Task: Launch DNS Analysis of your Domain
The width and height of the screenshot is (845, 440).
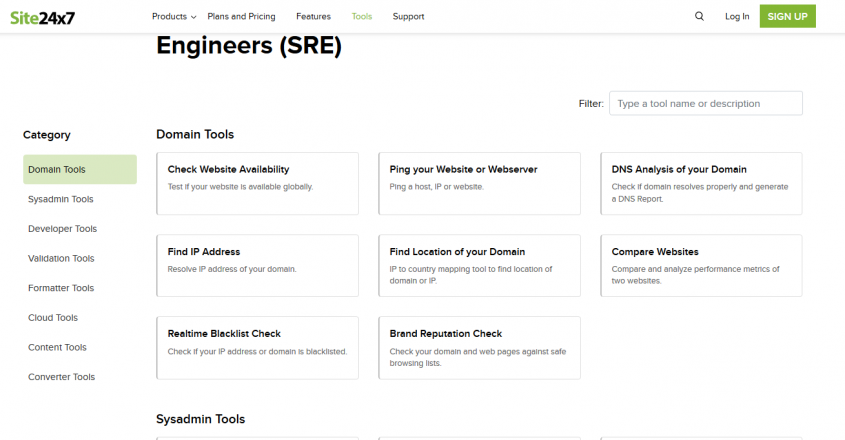Action: (x=700, y=183)
